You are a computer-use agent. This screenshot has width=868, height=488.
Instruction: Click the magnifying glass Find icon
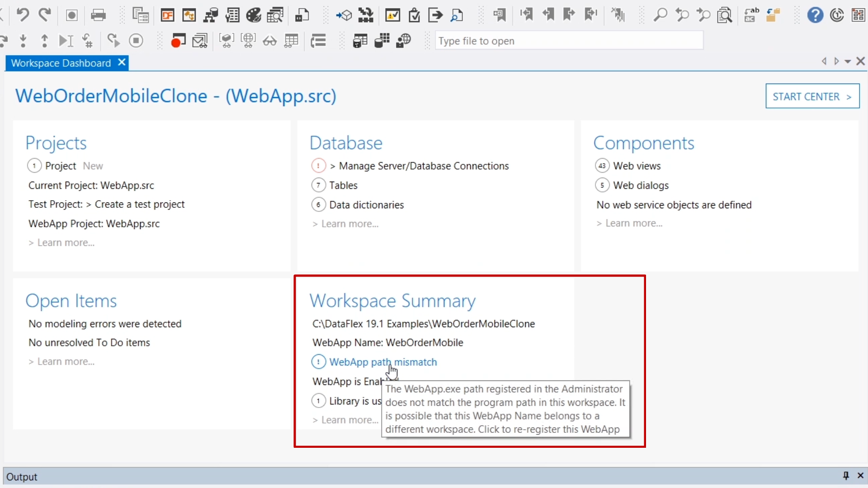tap(660, 15)
